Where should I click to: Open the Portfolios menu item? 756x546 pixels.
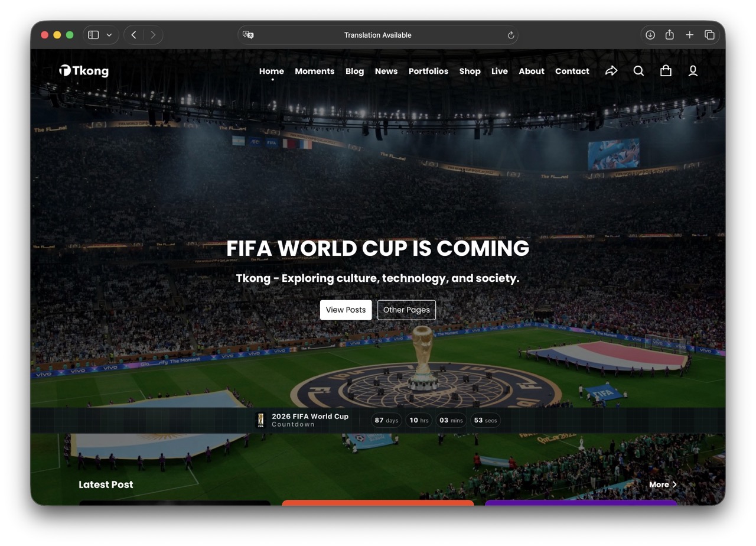pos(428,71)
